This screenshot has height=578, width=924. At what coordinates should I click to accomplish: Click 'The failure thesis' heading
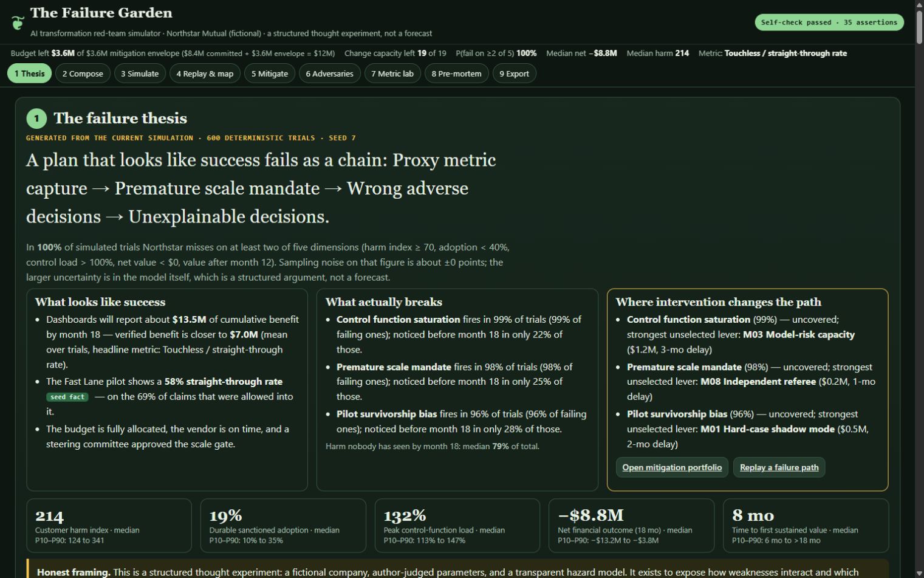(120, 119)
